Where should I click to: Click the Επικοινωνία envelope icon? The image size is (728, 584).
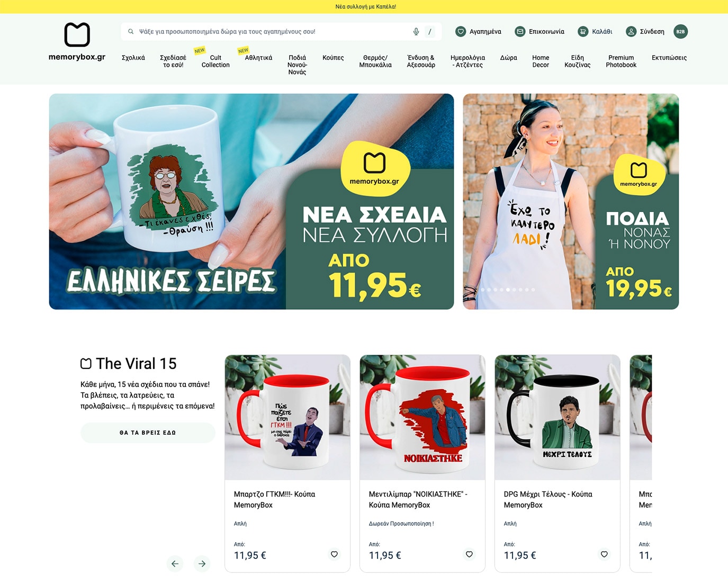pos(520,32)
